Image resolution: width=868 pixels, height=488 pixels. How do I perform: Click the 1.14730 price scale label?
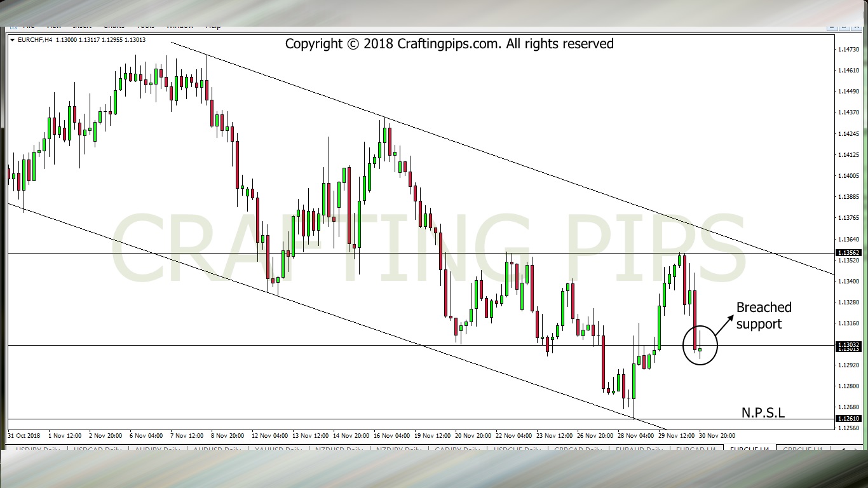849,50
